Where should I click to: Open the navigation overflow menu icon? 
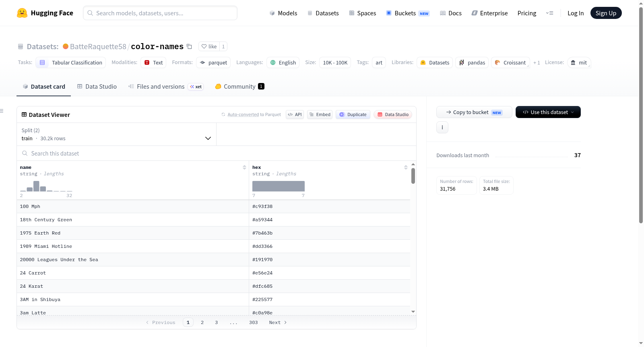(549, 13)
